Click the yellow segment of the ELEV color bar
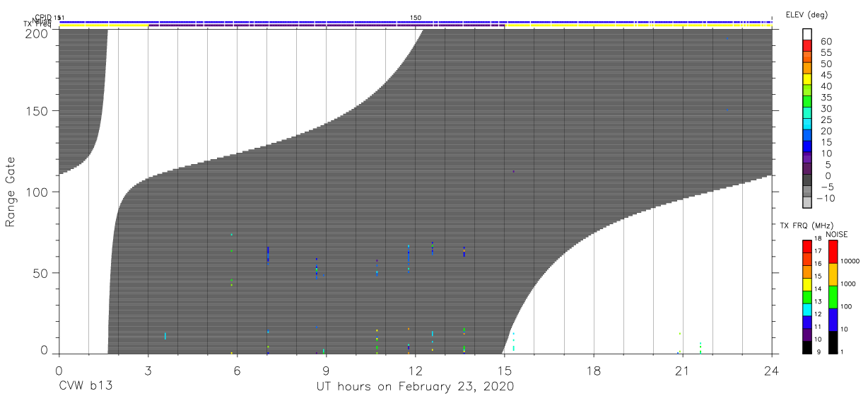The image size is (868, 401). pos(807,80)
